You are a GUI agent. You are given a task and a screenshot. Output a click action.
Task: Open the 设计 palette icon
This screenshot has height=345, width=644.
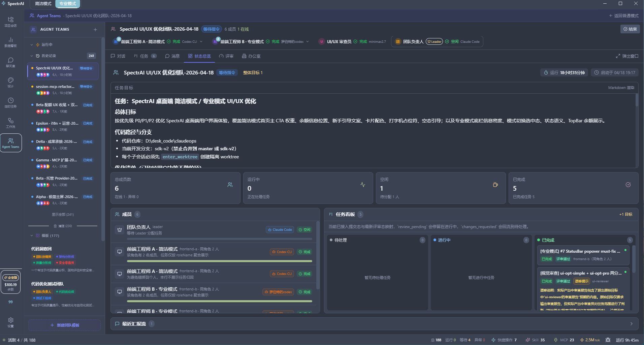(10, 82)
